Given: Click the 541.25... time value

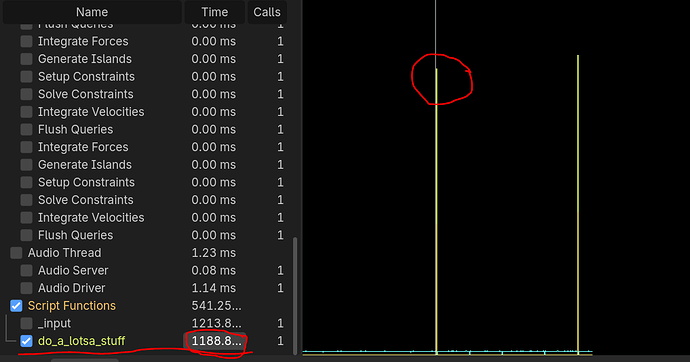Looking at the screenshot, I should (216, 306).
